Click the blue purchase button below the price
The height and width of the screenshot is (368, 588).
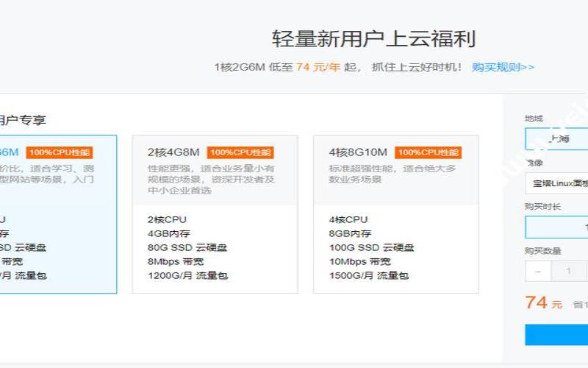556,335
